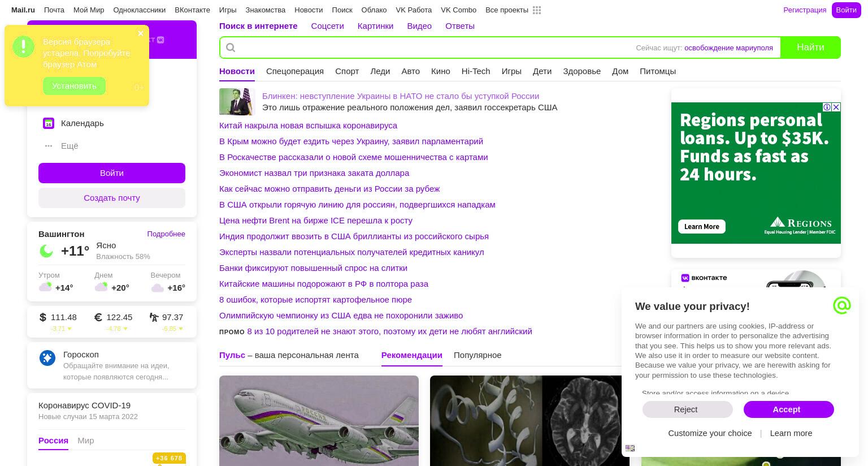Open the Пульс personal feed link
Image resolution: width=868 pixels, height=466 pixels.
tap(232, 355)
